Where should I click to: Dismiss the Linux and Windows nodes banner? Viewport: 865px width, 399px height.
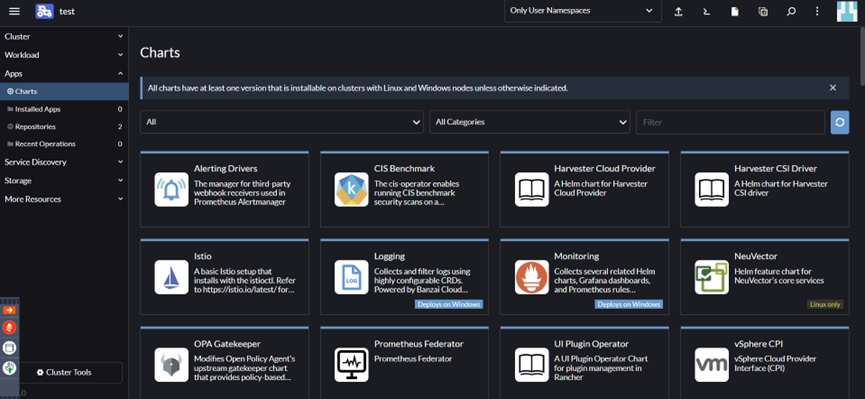coord(833,88)
